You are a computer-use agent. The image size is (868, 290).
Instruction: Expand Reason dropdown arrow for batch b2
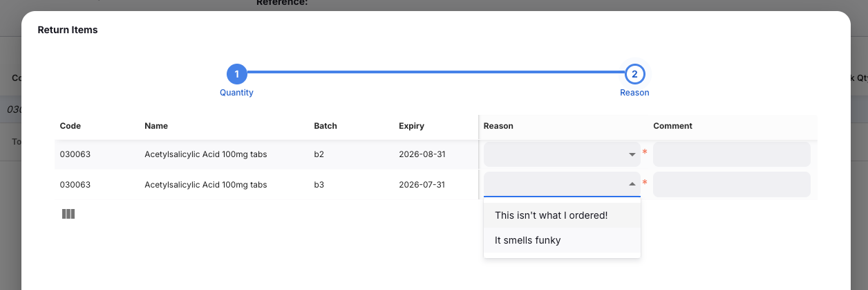point(632,154)
